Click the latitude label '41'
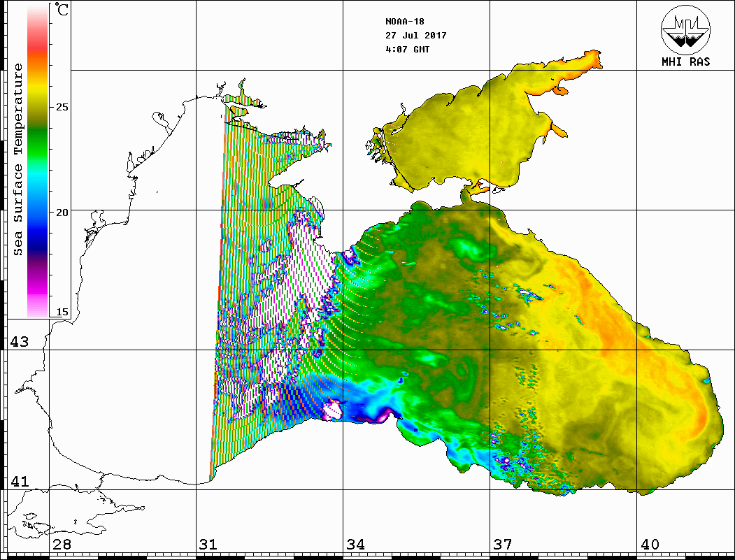The image size is (735, 560). pyautogui.click(x=20, y=482)
